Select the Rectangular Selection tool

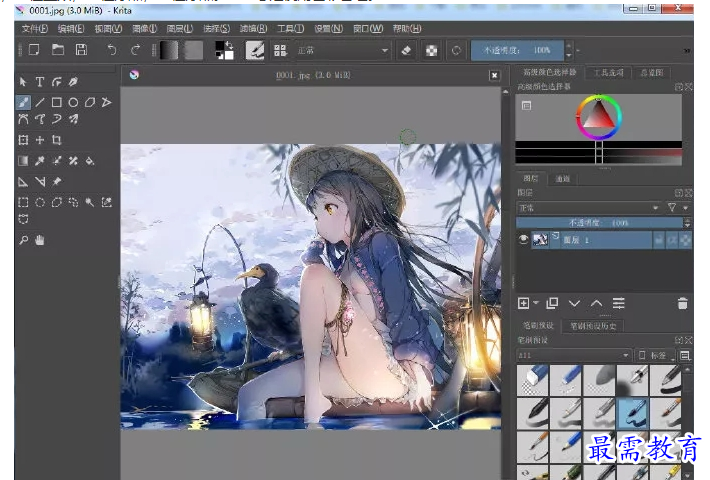tap(23, 202)
